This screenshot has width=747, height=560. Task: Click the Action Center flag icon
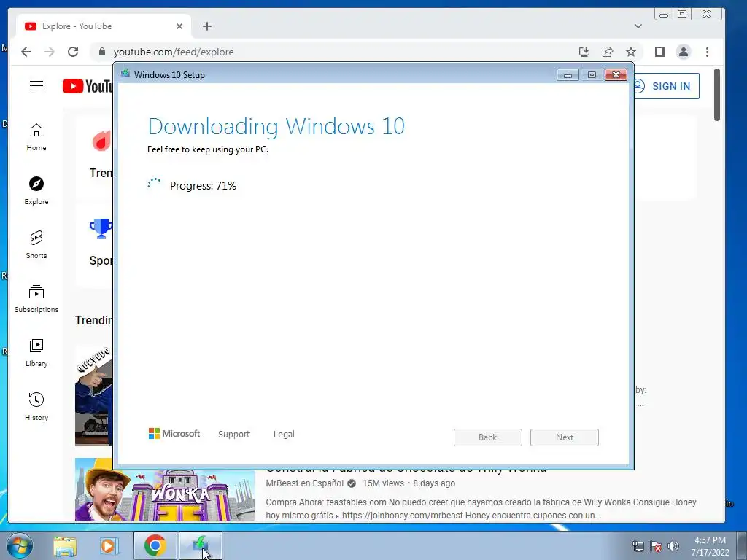tap(656, 546)
